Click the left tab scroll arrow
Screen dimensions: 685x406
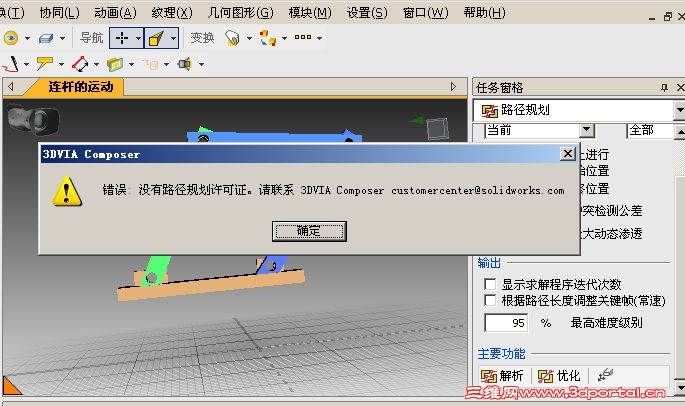click(x=10, y=87)
